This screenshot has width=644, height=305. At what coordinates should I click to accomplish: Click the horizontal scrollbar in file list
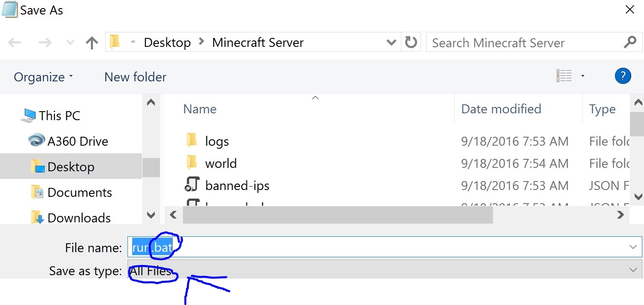click(x=337, y=215)
